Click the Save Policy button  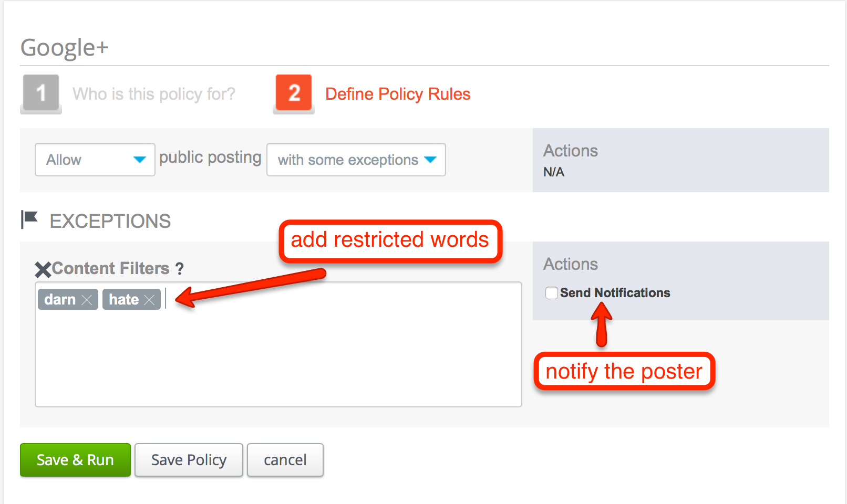tap(189, 460)
